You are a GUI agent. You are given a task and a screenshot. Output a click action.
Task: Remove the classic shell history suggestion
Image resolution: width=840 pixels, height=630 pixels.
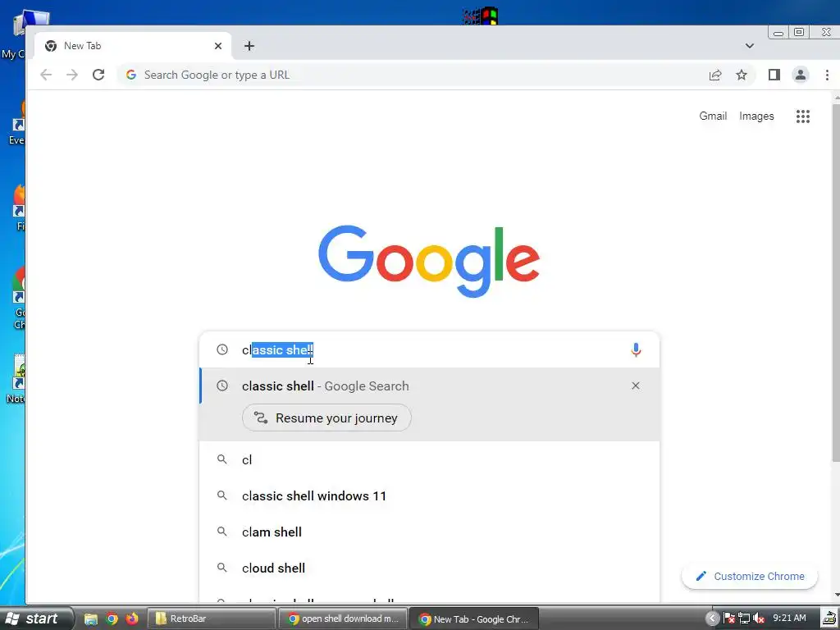pyautogui.click(x=636, y=386)
